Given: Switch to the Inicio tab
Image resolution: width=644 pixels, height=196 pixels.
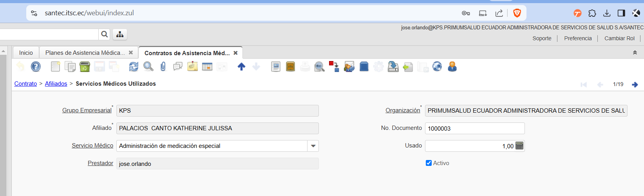Looking at the screenshot, I should [26, 53].
